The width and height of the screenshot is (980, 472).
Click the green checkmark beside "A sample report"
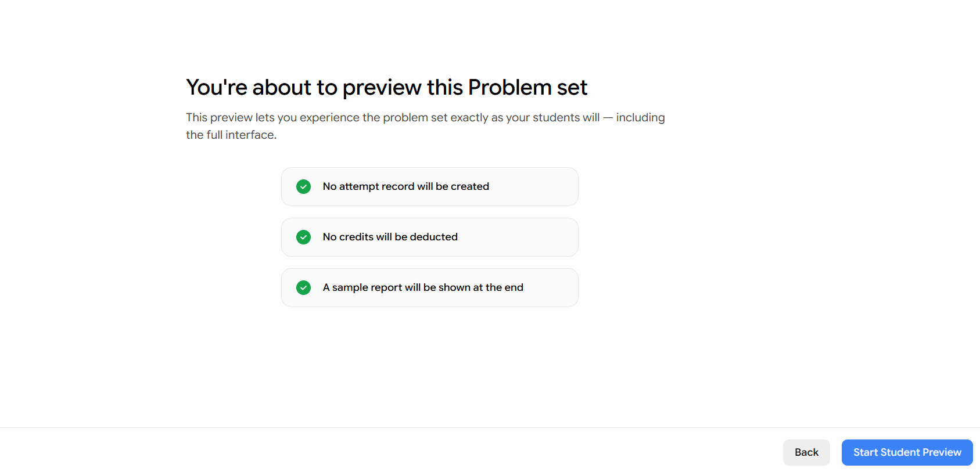pyautogui.click(x=303, y=287)
